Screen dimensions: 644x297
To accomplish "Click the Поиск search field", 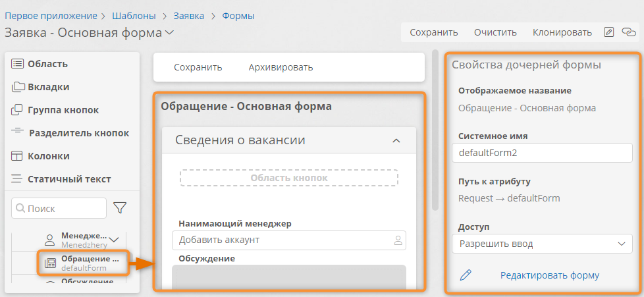I will [x=59, y=208].
